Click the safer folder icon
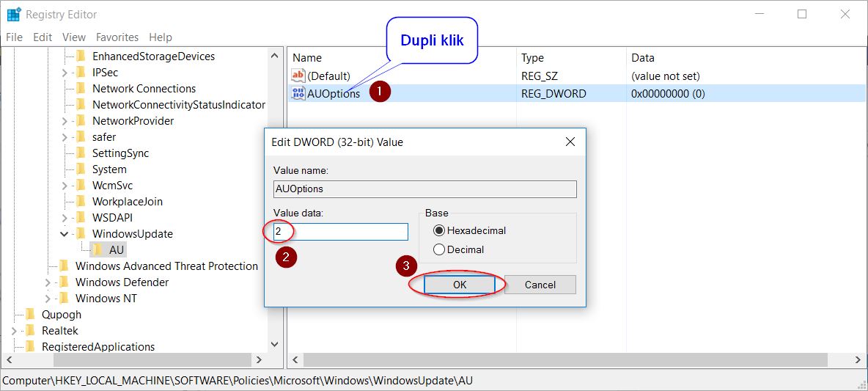 [81, 136]
